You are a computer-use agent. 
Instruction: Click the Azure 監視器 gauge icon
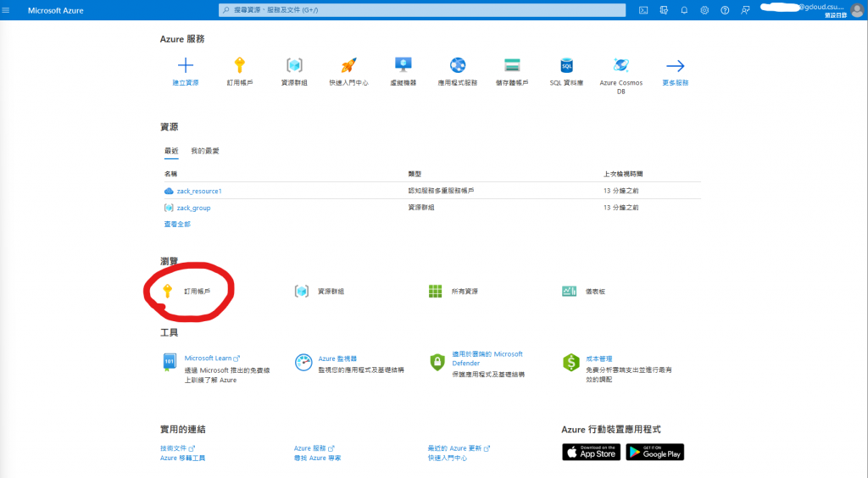click(x=303, y=363)
